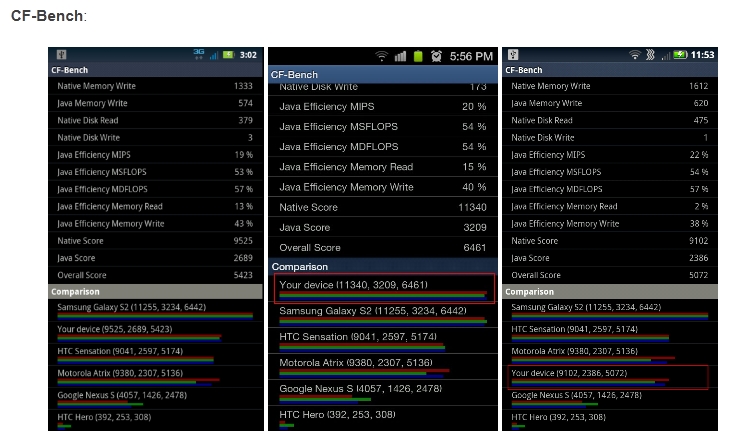Select Your device (9525, 2689, 5423) label
This screenshot has height=442, width=736.
(115, 329)
